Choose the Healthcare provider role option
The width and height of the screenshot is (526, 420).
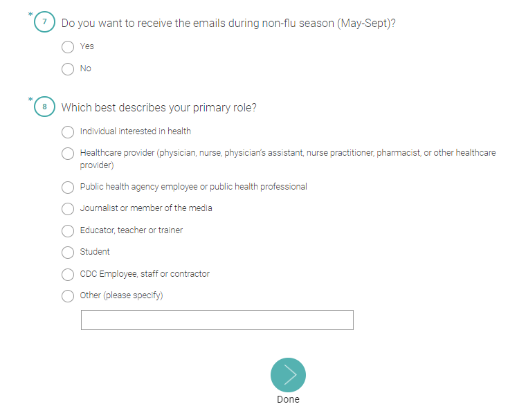point(68,153)
